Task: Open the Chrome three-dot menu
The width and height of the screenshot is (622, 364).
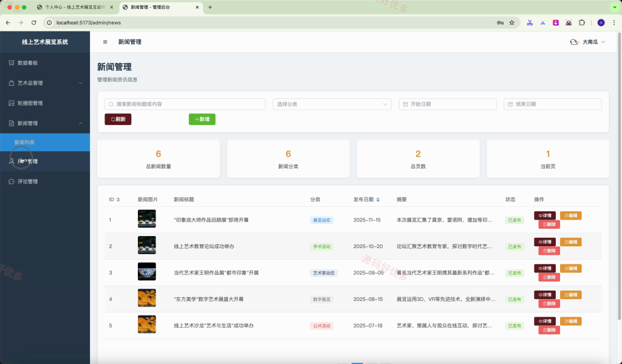Action: point(614,22)
